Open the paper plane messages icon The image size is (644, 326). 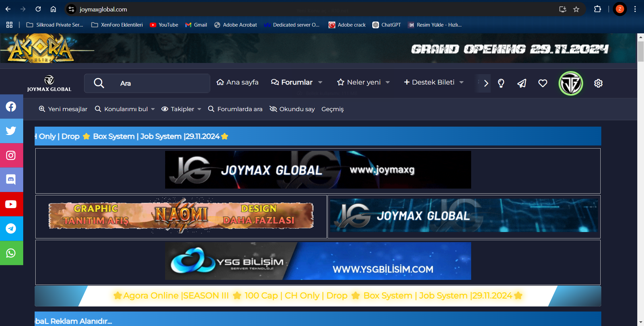tap(522, 83)
